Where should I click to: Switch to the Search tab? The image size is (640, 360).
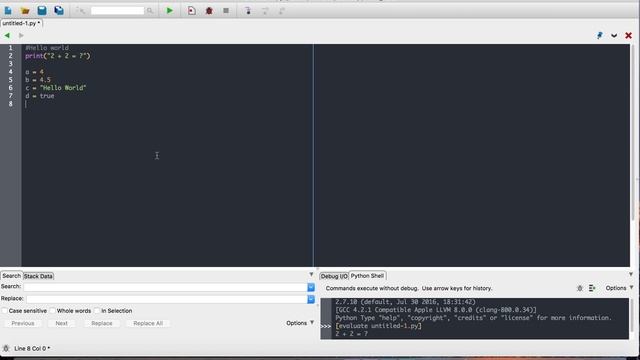coord(11,276)
